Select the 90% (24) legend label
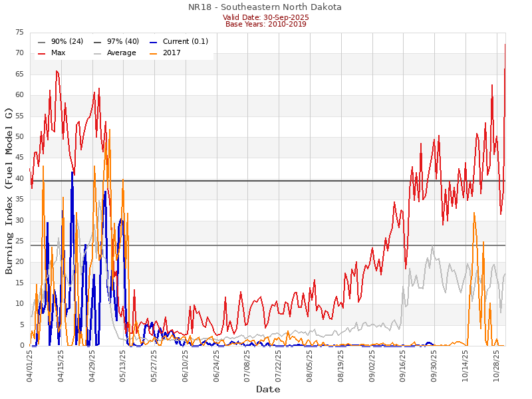Image resolution: width=532 pixels, height=399 pixels. click(x=66, y=41)
